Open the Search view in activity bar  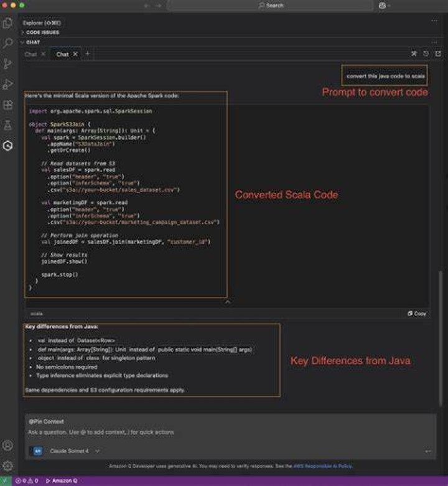pos(7,43)
